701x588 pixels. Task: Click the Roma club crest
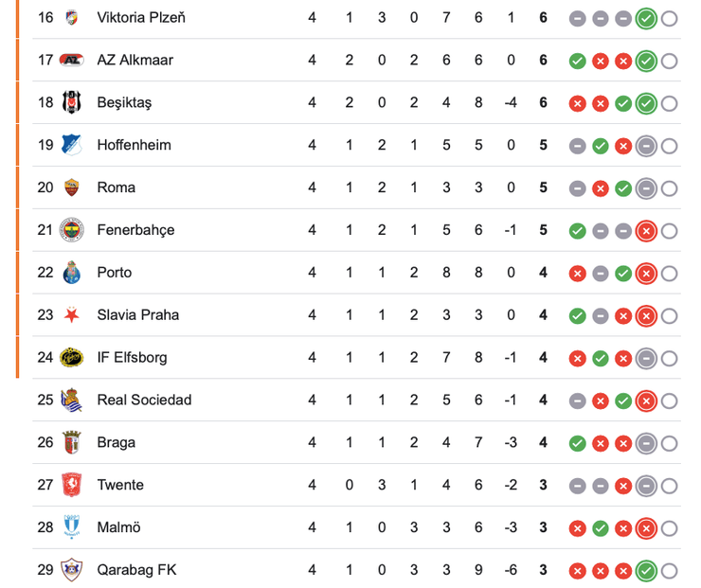pyautogui.click(x=71, y=187)
